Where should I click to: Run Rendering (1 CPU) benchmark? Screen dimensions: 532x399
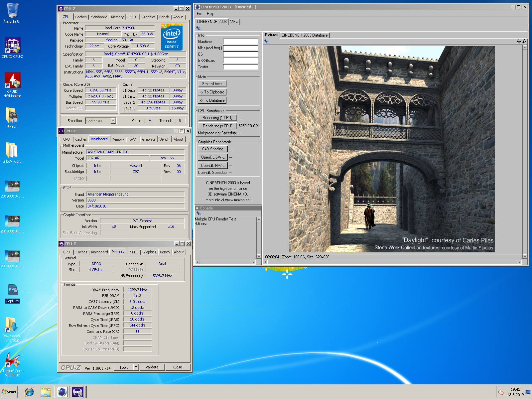[217, 118]
